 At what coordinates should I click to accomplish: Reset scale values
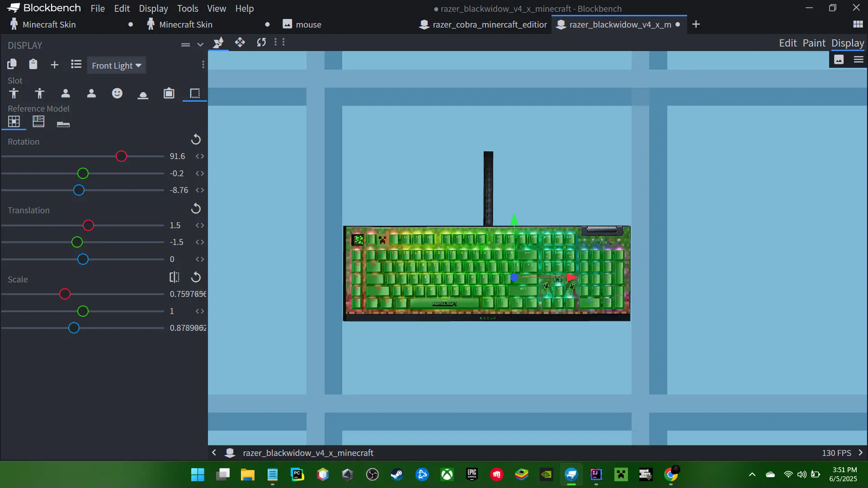point(196,277)
